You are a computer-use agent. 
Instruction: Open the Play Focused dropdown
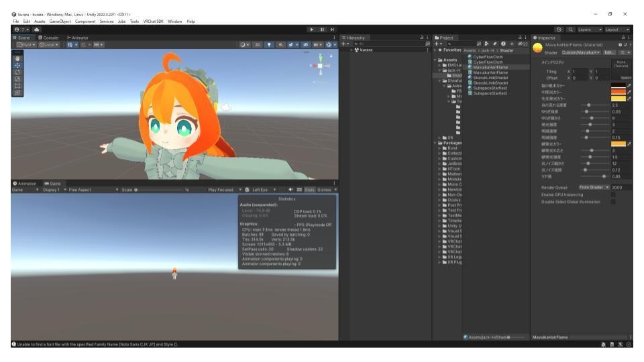pyautogui.click(x=225, y=190)
